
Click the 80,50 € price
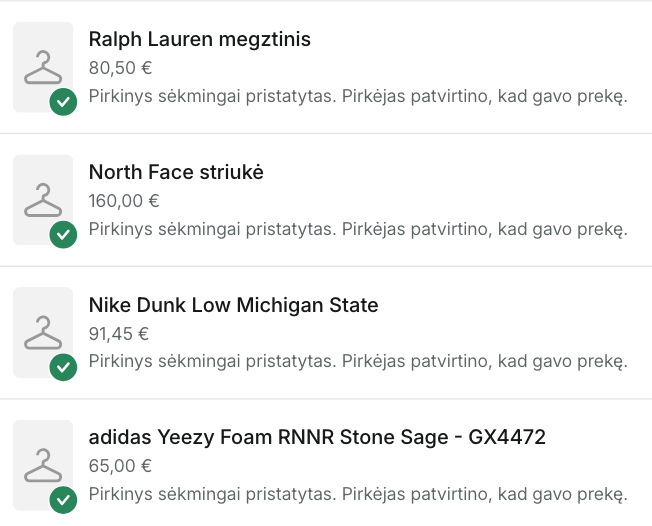point(120,68)
